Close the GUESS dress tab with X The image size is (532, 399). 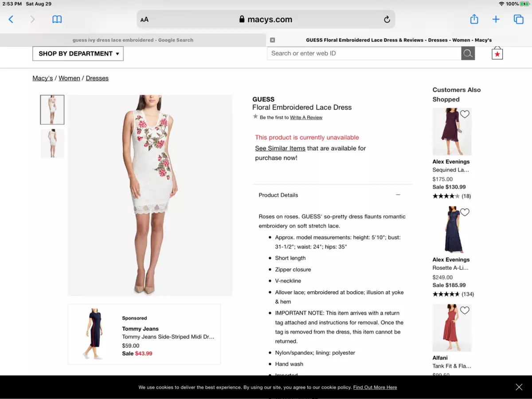(272, 40)
